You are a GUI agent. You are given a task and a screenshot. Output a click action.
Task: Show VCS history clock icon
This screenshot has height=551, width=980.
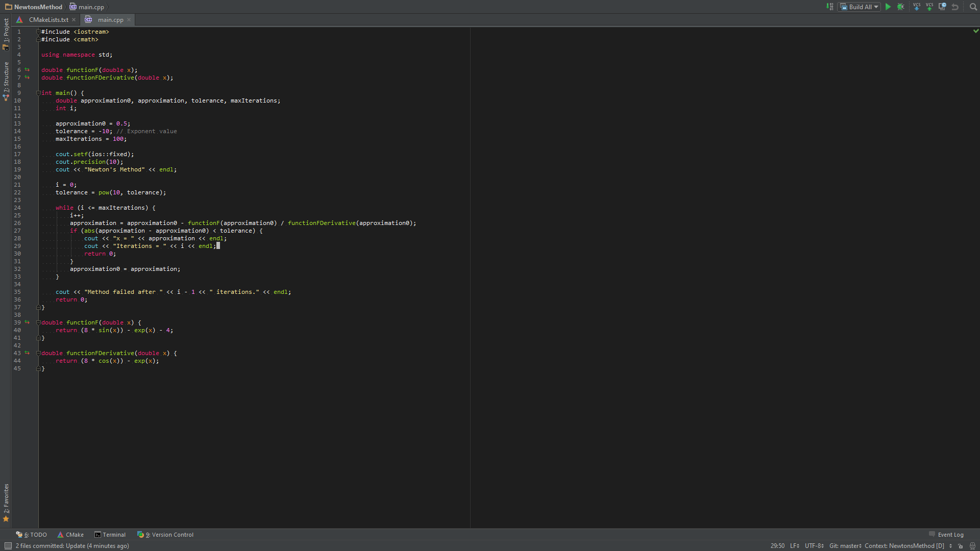(x=942, y=7)
